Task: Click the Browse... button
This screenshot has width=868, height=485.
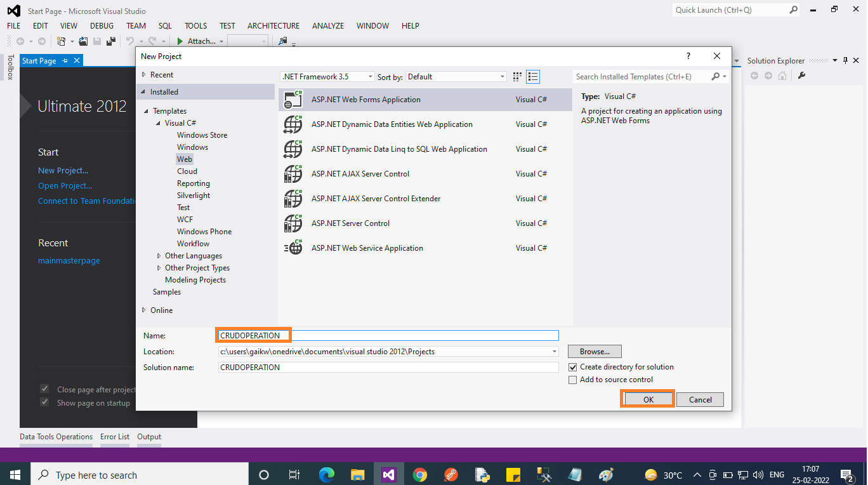Action: click(595, 351)
